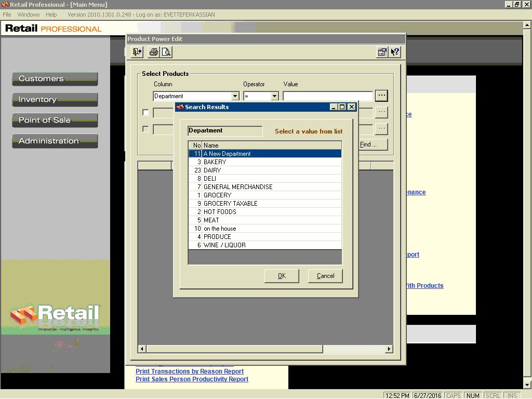The width and height of the screenshot is (532, 399).
Task: Click the Department field in Search Results
Action: pyautogui.click(x=225, y=130)
